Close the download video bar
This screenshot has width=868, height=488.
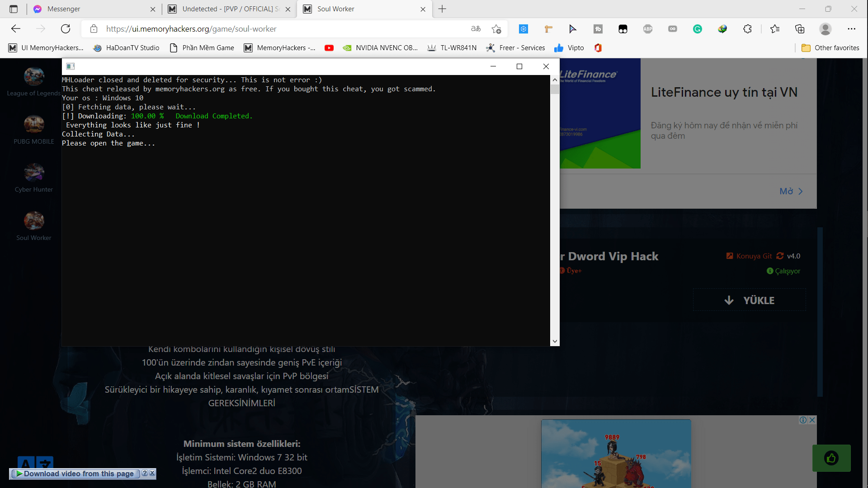(152, 473)
